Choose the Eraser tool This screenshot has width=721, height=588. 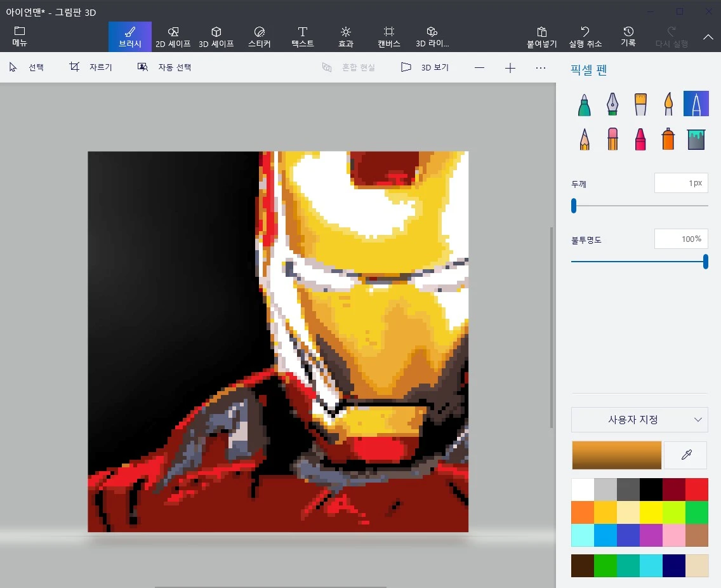[x=612, y=138]
